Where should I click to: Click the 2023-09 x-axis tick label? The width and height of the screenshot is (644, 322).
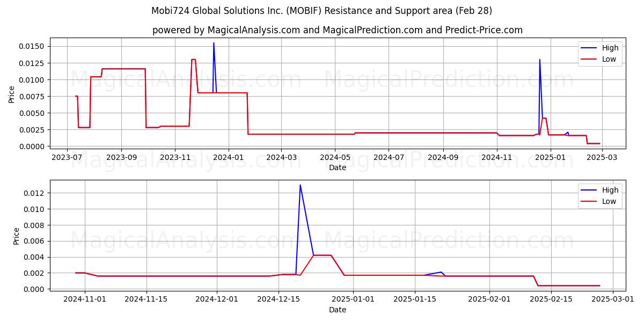click(x=121, y=157)
